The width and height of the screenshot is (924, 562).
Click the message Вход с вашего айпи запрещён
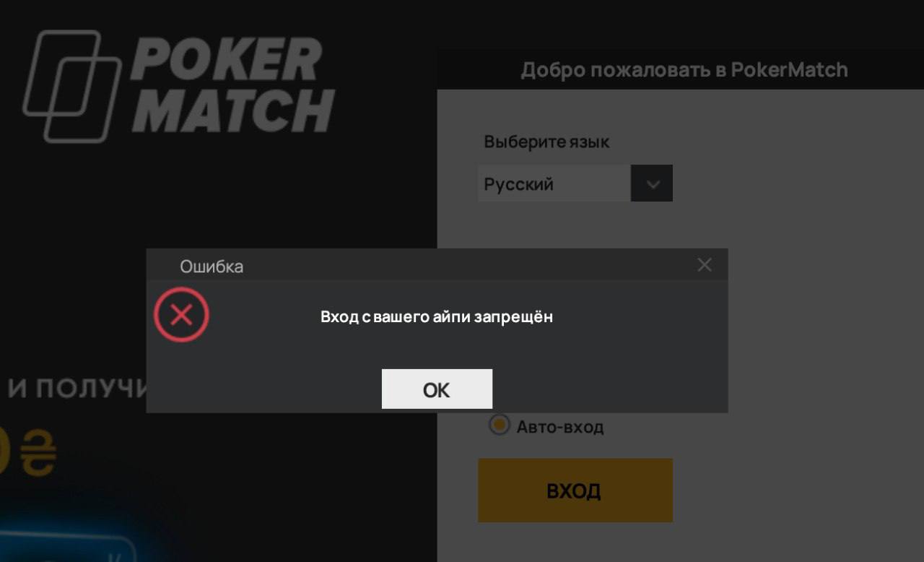coord(437,316)
